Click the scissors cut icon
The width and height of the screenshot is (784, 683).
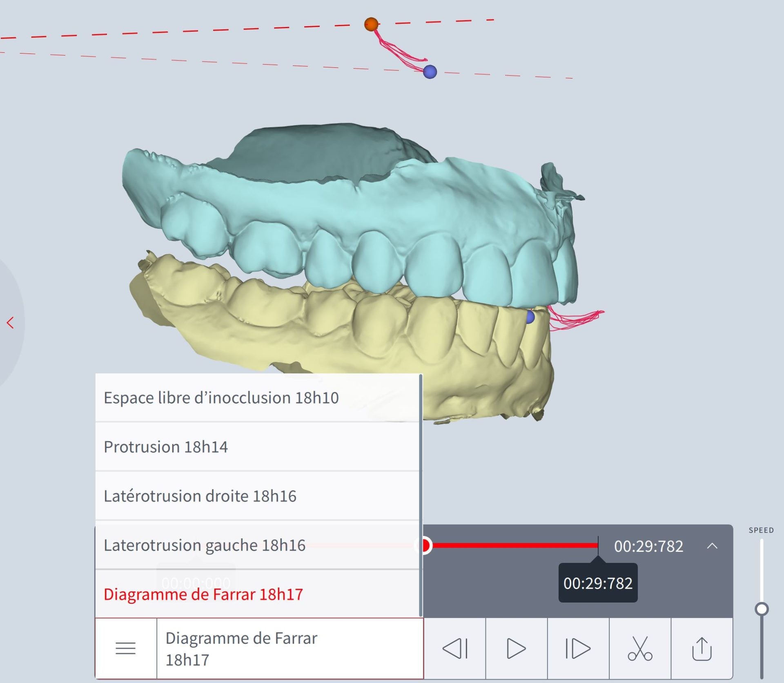point(640,648)
